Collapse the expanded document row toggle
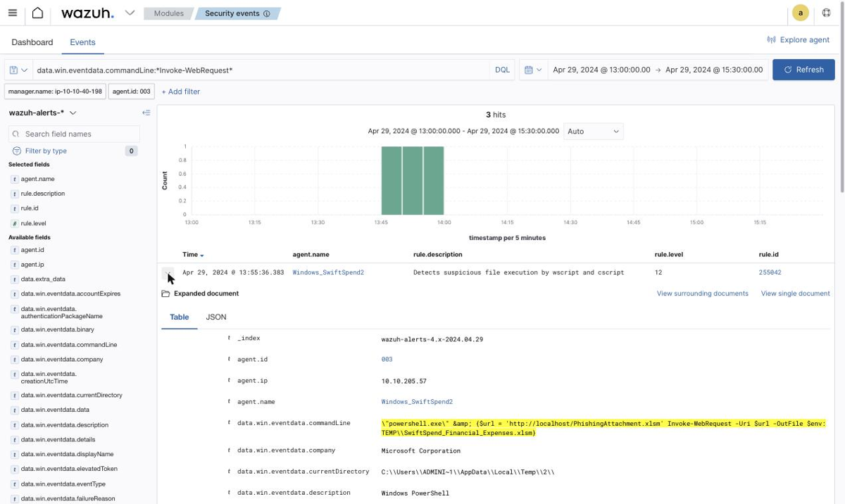 click(x=168, y=272)
